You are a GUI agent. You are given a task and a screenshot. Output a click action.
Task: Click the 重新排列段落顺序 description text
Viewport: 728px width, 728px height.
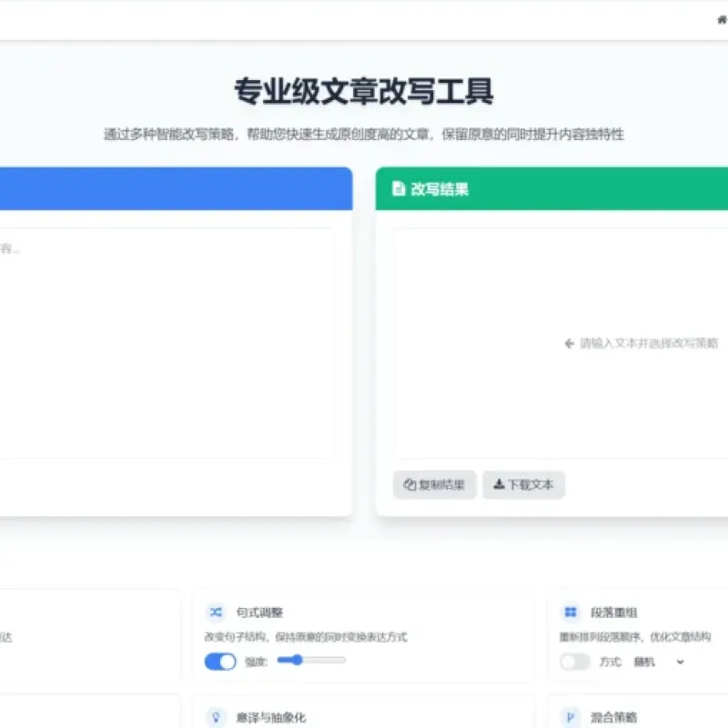pyautogui.click(x=634, y=636)
